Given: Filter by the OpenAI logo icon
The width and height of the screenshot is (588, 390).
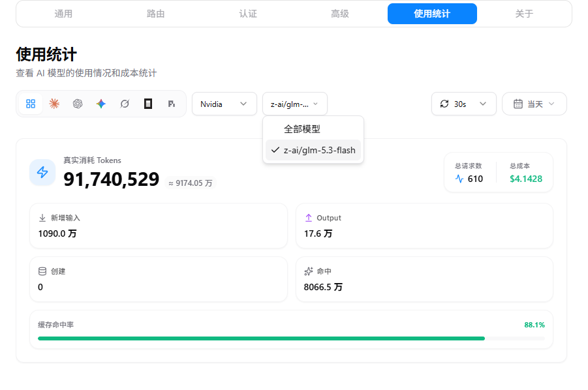Looking at the screenshot, I should coord(78,104).
